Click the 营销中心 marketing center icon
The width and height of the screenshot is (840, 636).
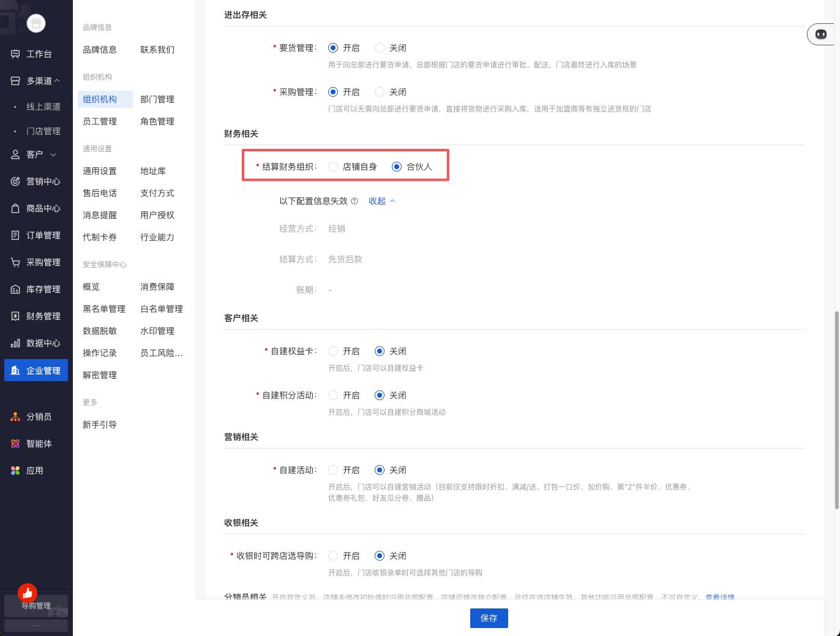(15, 181)
